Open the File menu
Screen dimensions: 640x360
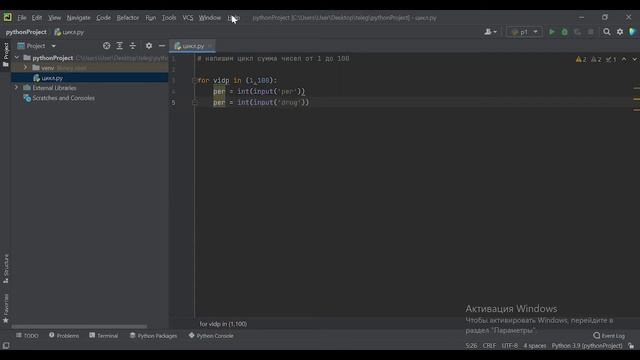(22, 18)
